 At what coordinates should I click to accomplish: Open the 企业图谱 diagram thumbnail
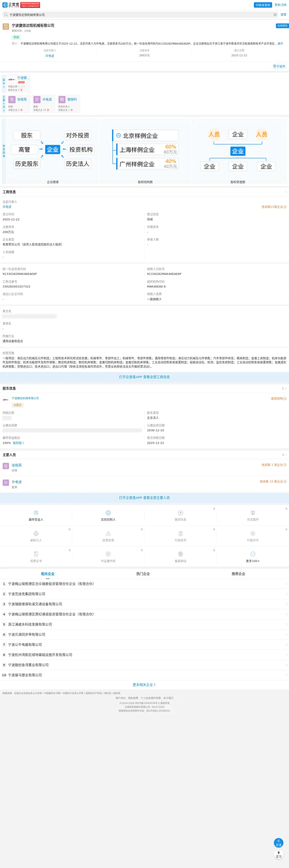pos(52,151)
